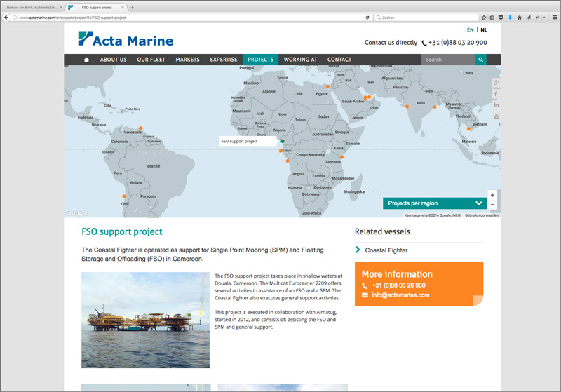Zoom in the map with plus button
Image resolution: width=561 pixels, height=392 pixels.
492,195
